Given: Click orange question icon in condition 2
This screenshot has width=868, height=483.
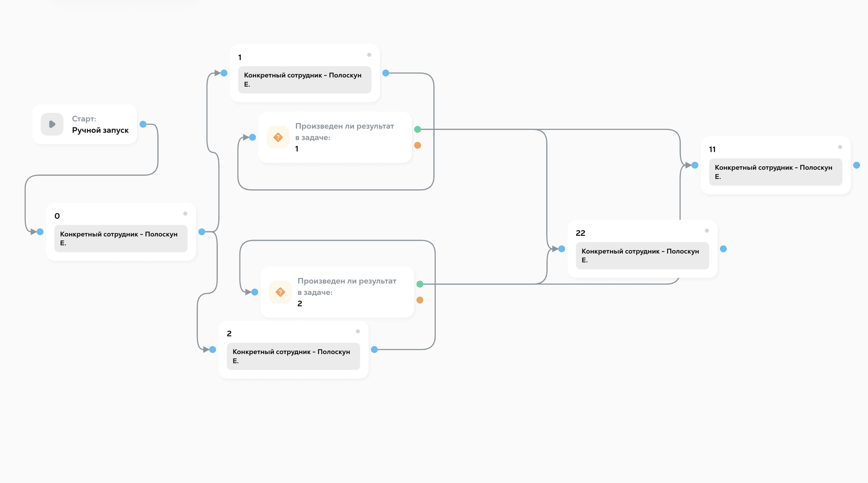Looking at the screenshot, I should (280, 292).
